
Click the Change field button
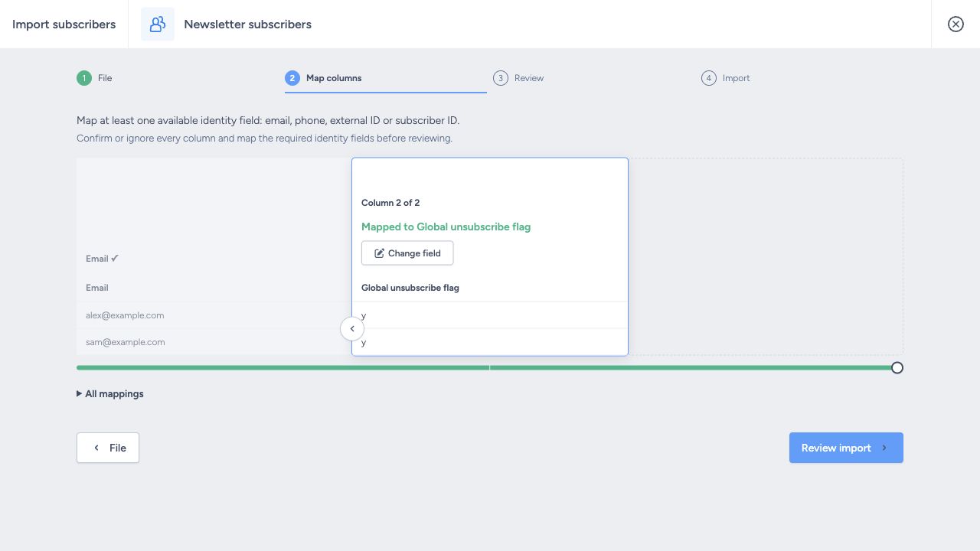click(407, 253)
